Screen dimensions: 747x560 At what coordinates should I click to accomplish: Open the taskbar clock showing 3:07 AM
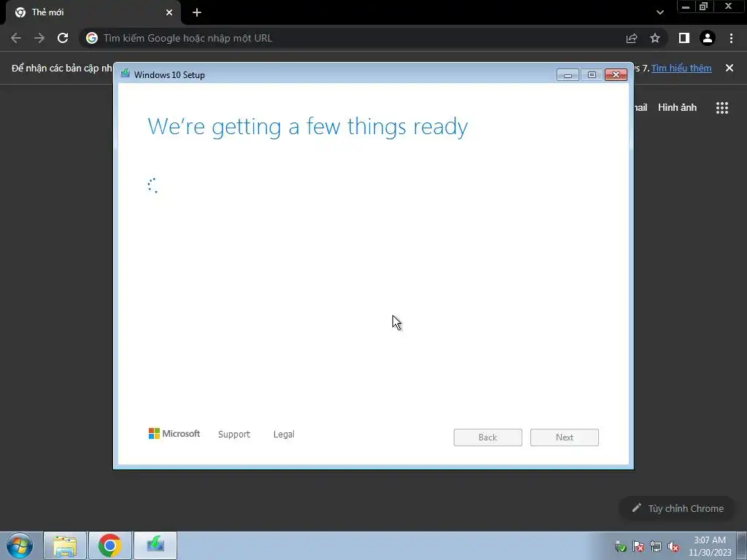point(710,546)
